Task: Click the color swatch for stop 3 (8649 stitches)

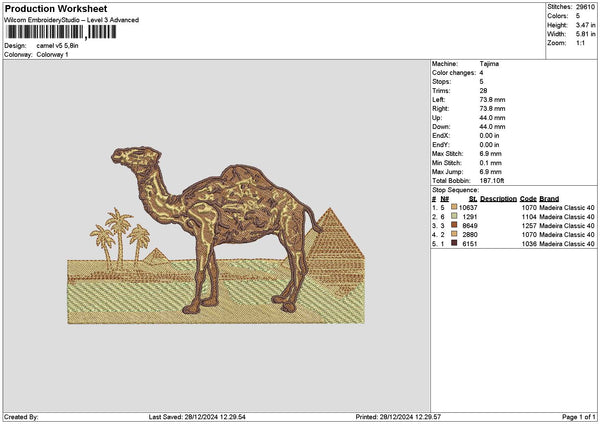Action: click(454, 225)
